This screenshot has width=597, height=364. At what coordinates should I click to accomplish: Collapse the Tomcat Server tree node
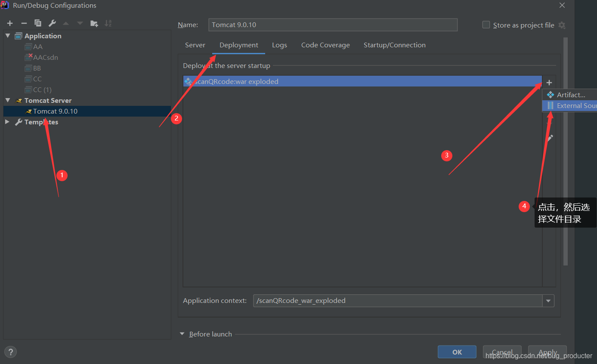coord(8,100)
